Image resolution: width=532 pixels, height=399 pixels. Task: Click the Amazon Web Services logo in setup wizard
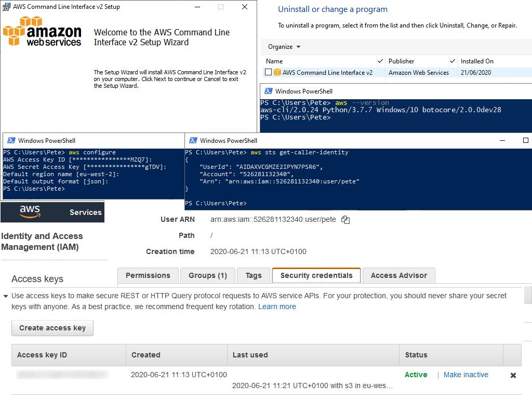42,32
